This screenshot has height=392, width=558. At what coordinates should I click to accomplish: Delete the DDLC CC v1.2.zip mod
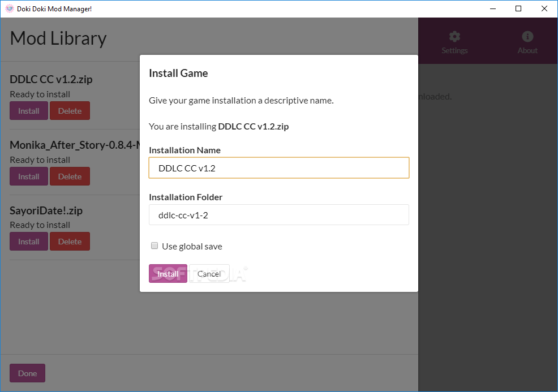70,111
